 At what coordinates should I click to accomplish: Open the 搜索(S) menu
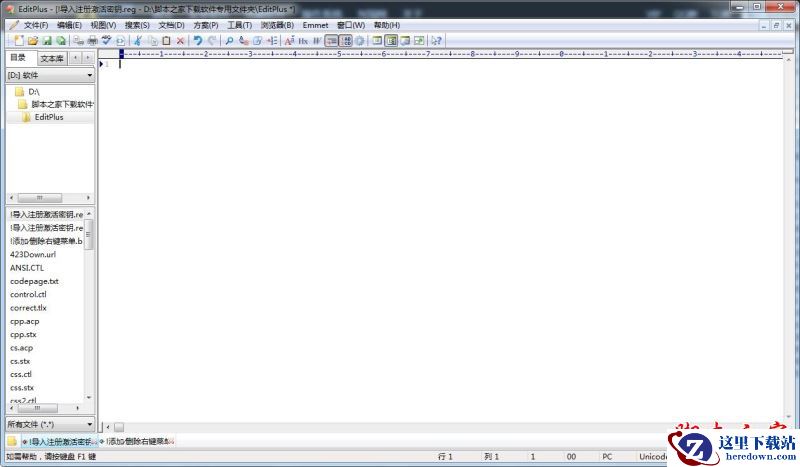[137, 25]
